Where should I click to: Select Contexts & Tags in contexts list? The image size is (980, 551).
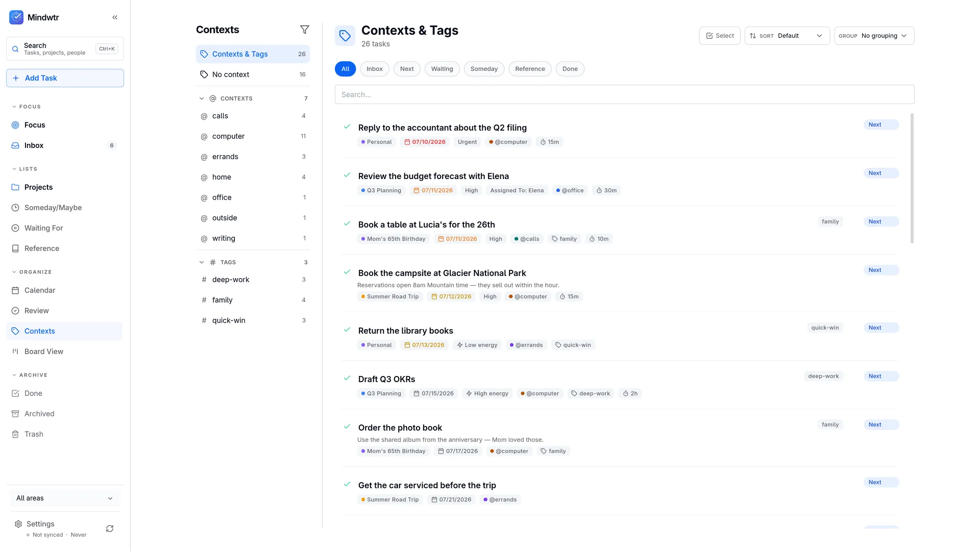253,54
